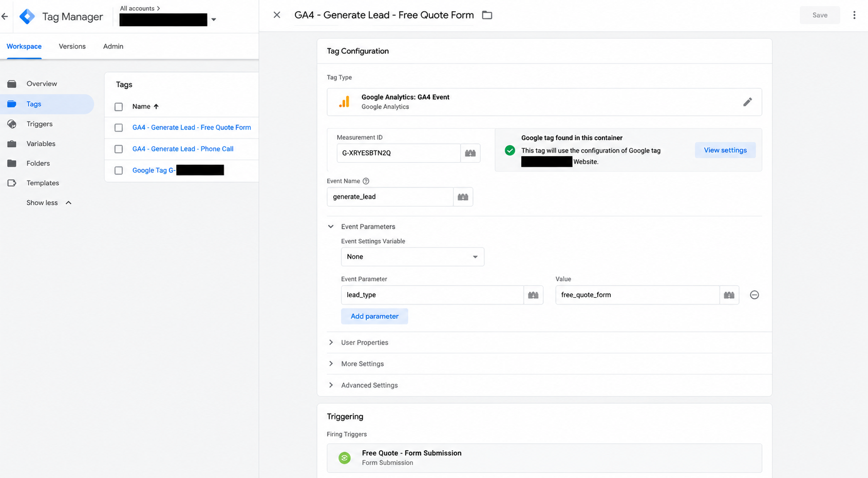Click the Save button

point(820,15)
